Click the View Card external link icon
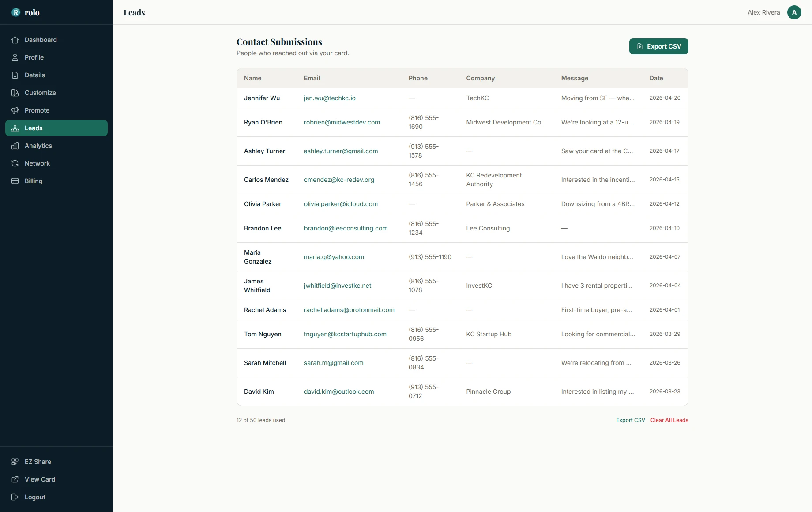The height and width of the screenshot is (512, 812). 15,479
